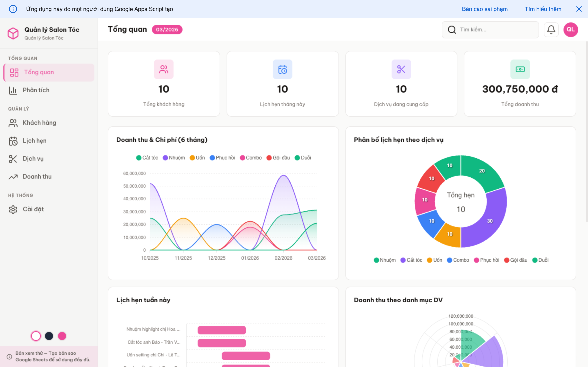
Task: Select the pink theme color swatch
Action: (x=62, y=336)
